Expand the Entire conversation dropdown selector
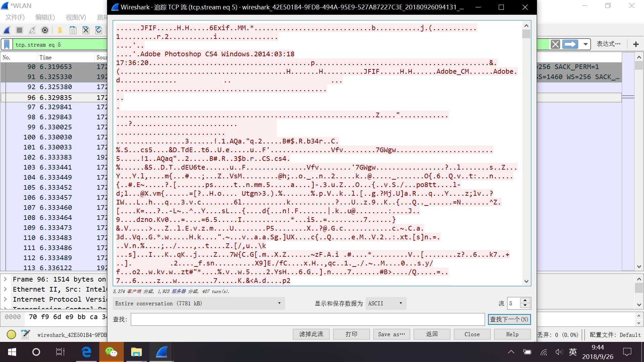The height and width of the screenshot is (362, 644). pos(278,303)
